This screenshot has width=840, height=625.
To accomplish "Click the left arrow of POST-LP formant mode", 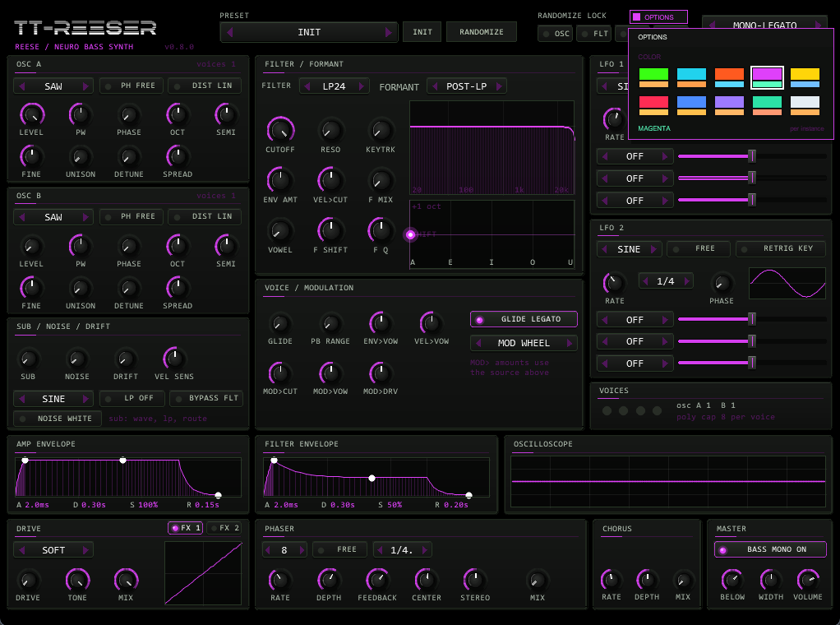I will [435, 86].
